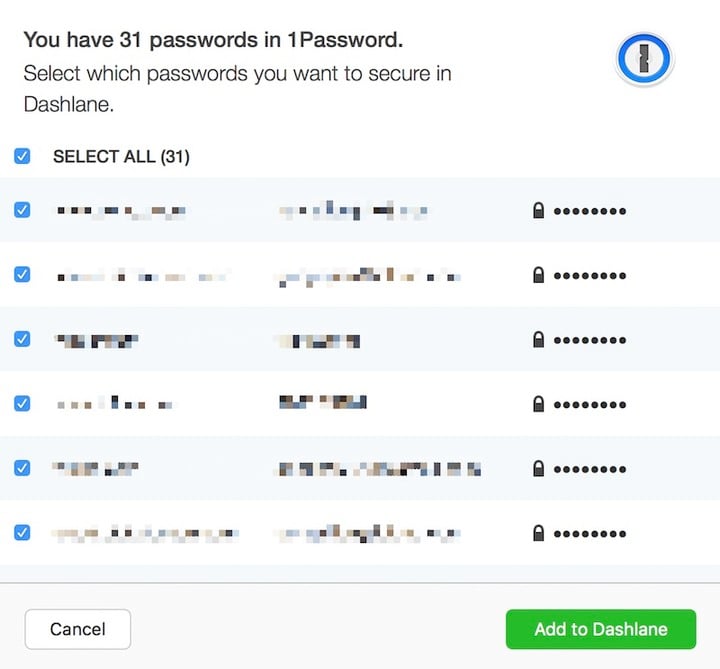Click the SELECT ALL (31) label text
720x669 pixels.
121,157
